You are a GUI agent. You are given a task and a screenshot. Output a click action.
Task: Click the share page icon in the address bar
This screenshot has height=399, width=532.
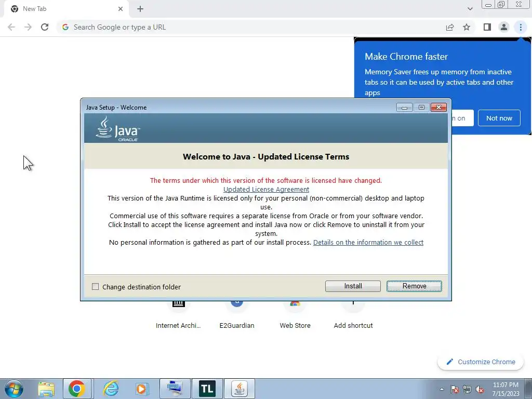[450, 27]
